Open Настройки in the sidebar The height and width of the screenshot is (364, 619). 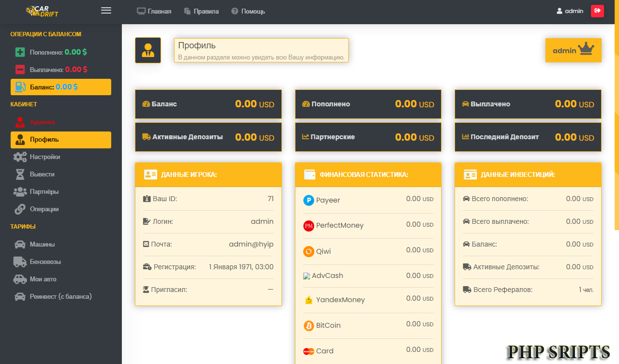pyautogui.click(x=44, y=157)
